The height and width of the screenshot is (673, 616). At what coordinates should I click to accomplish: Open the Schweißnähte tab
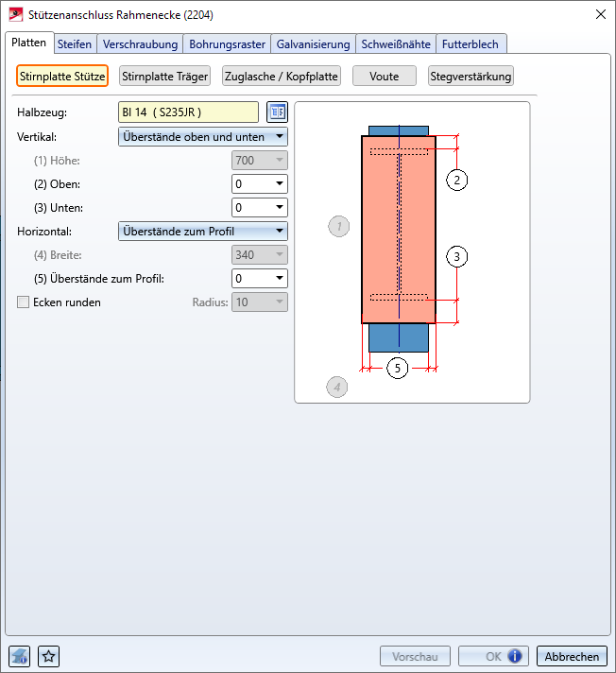(397, 43)
